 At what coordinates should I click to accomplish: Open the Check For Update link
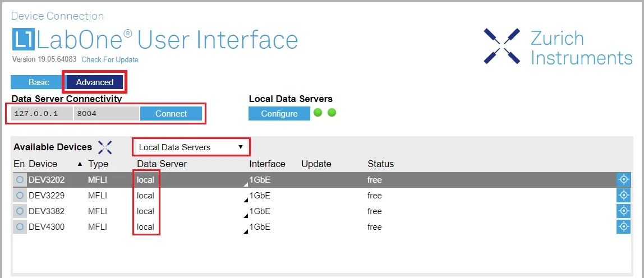(x=109, y=59)
